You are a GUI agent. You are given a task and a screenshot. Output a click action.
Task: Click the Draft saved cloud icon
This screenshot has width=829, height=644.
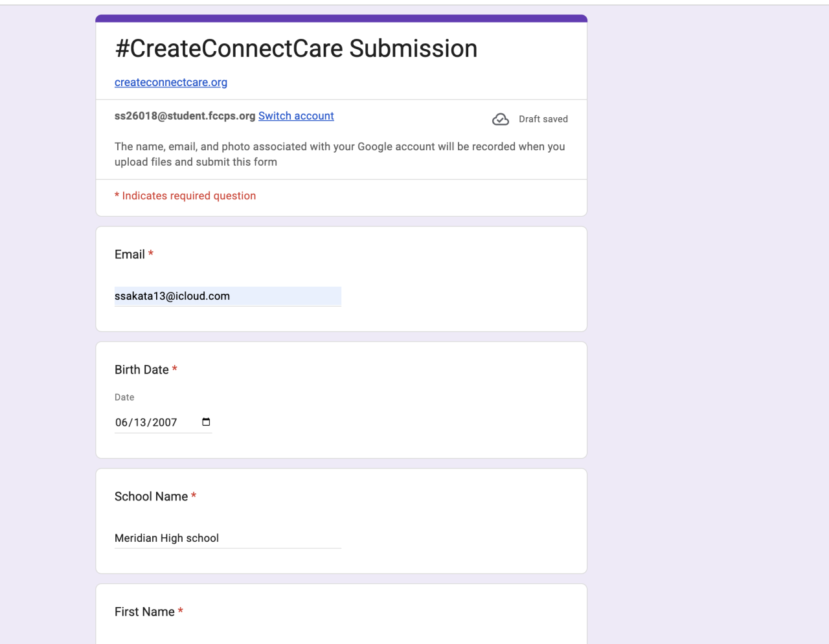coord(501,119)
